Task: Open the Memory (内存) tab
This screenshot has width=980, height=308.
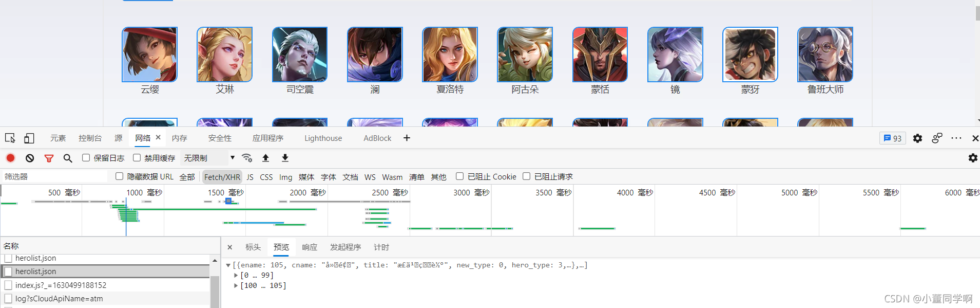Action: click(x=180, y=138)
